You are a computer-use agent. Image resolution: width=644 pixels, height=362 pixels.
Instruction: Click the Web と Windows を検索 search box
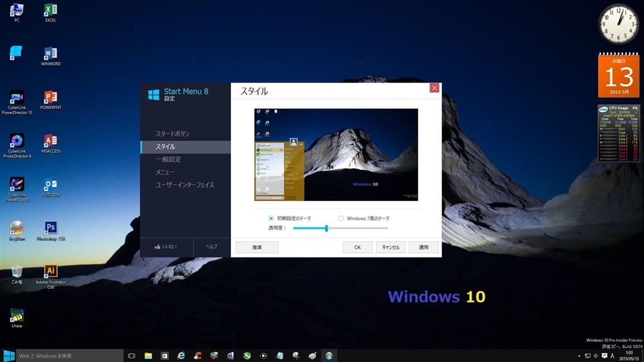[x=70, y=356]
